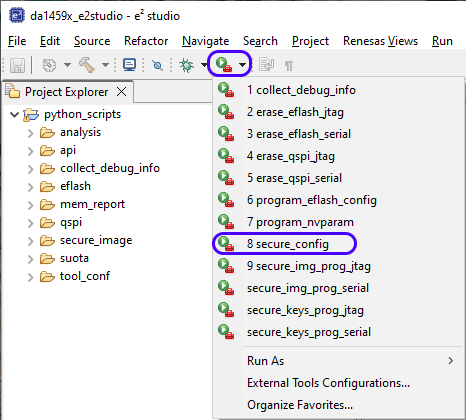Viewport: 466px width, 420px height.
Task: Select the analysis folder
Action: 80,132
